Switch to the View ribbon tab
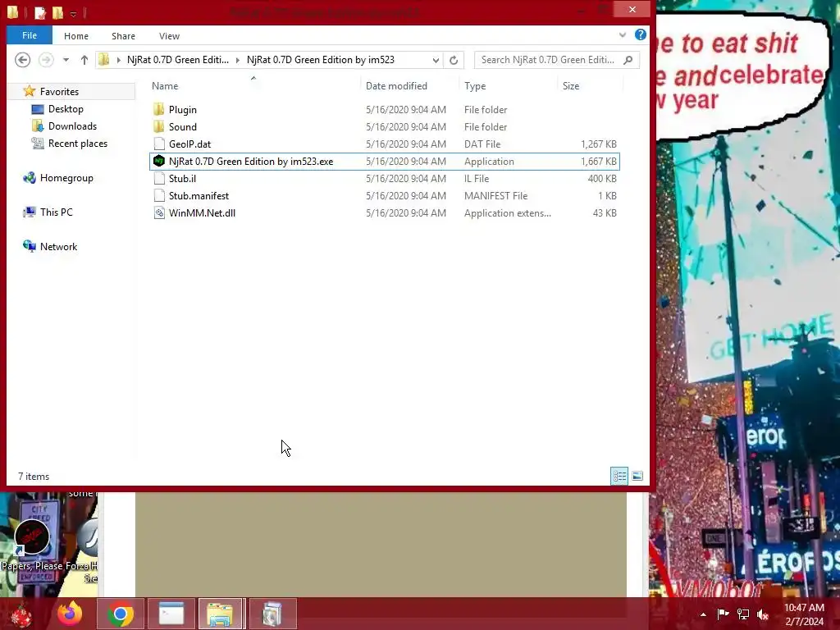Image resolution: width=840 pixels, height=630 pixels. pyautogui.click(x=169, y=36)
